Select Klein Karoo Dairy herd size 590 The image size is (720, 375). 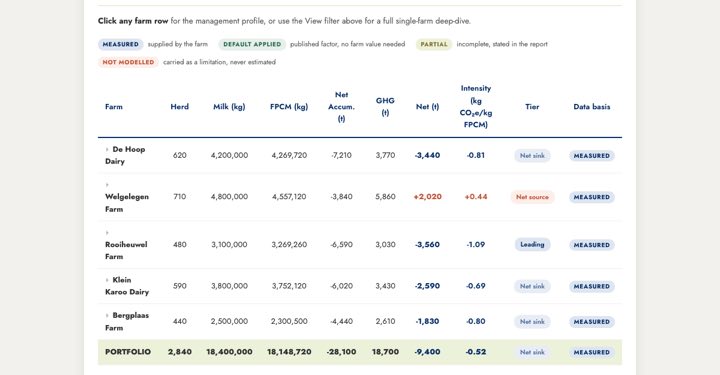click(x=180, y=285)
